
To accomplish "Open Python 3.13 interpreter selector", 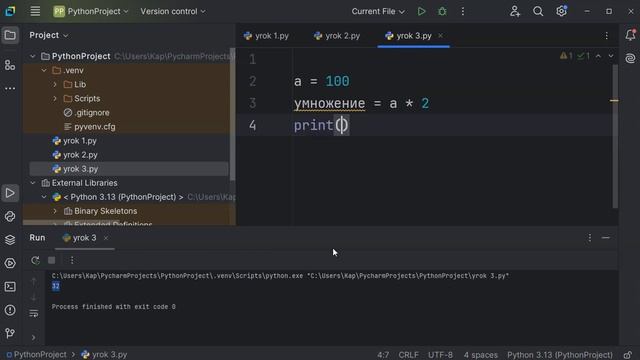I will pyautogui.click(x=560, y=355).
